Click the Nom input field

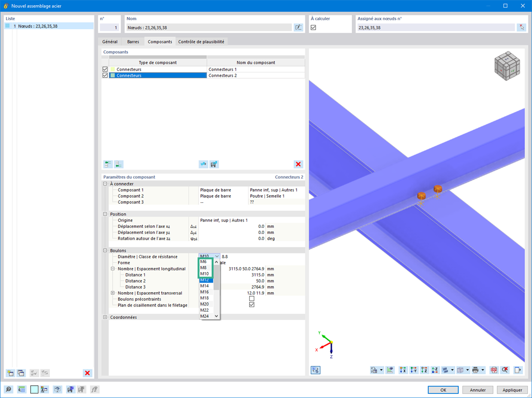point(209,28)
